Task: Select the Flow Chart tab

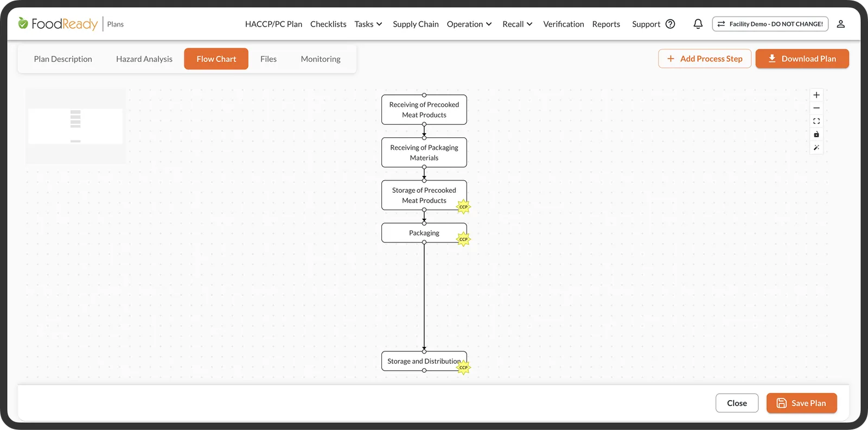Action: (216, 59)
